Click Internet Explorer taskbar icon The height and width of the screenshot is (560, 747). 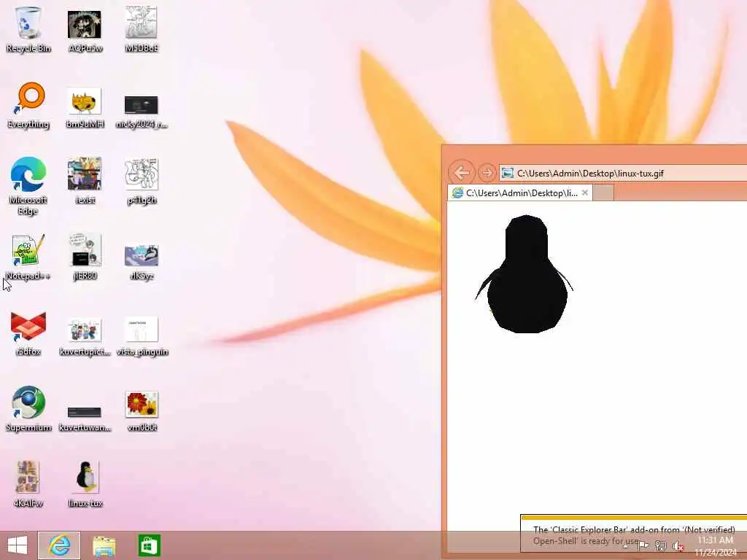coord(59,545)
